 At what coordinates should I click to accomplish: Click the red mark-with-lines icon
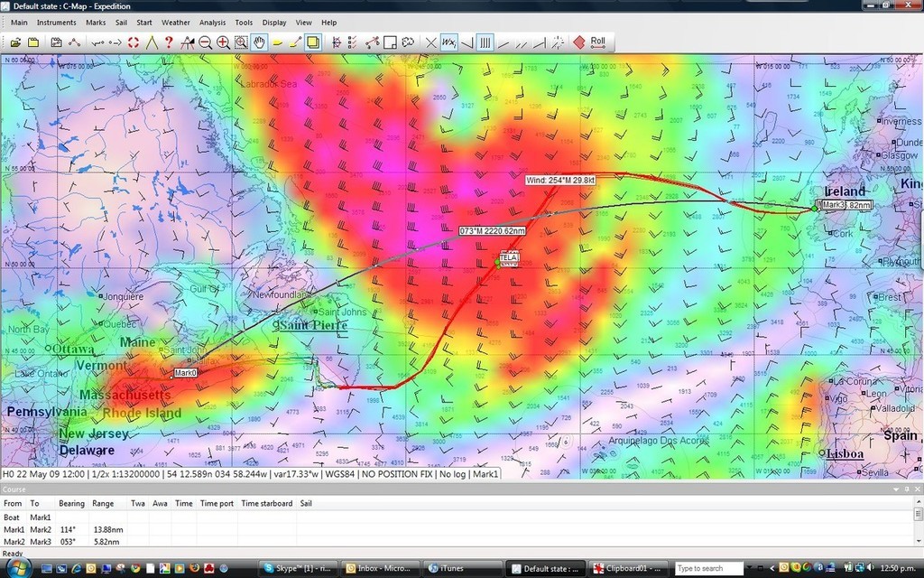tap(337, 42)
